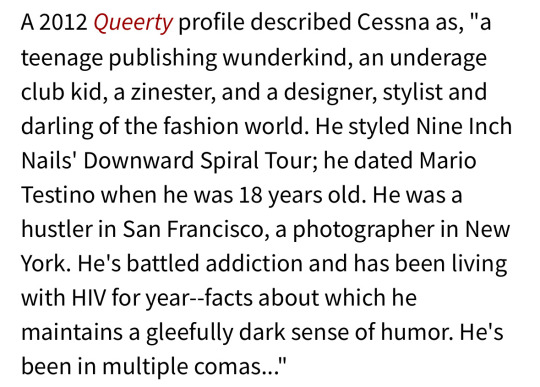Click the word "gleefully" in the paragraph
This screenshot has width=540, height=387.
189,333
